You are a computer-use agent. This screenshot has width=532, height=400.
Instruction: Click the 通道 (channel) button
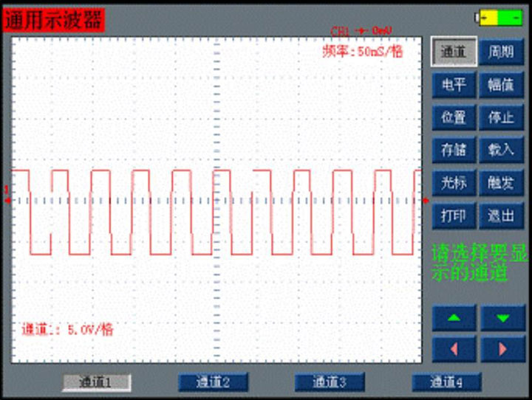point(454,52)
